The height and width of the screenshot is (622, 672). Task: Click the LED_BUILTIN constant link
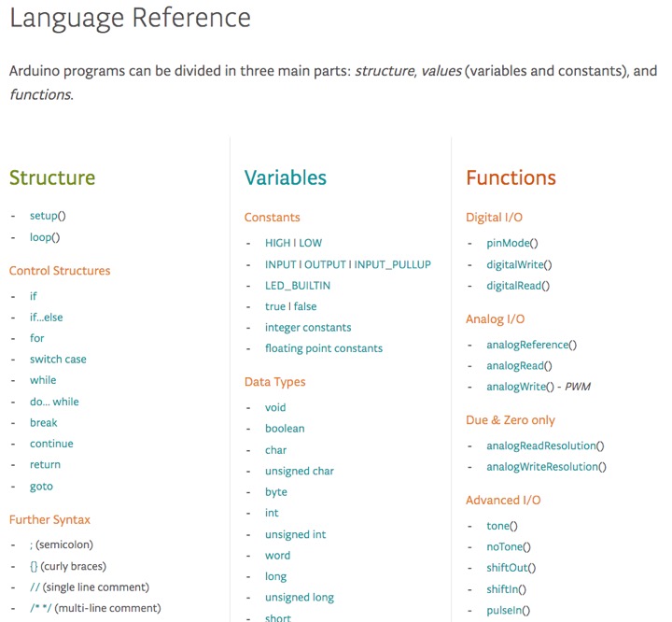pos(298,286)
